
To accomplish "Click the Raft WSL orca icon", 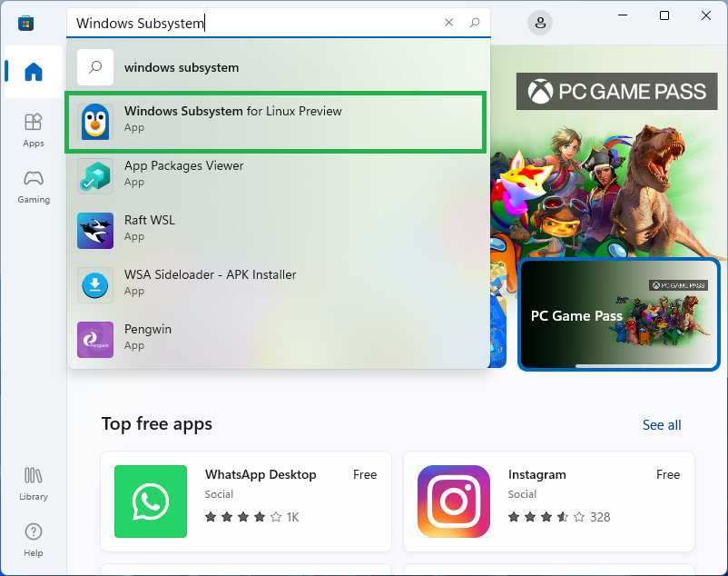I will tap(95, 231).
